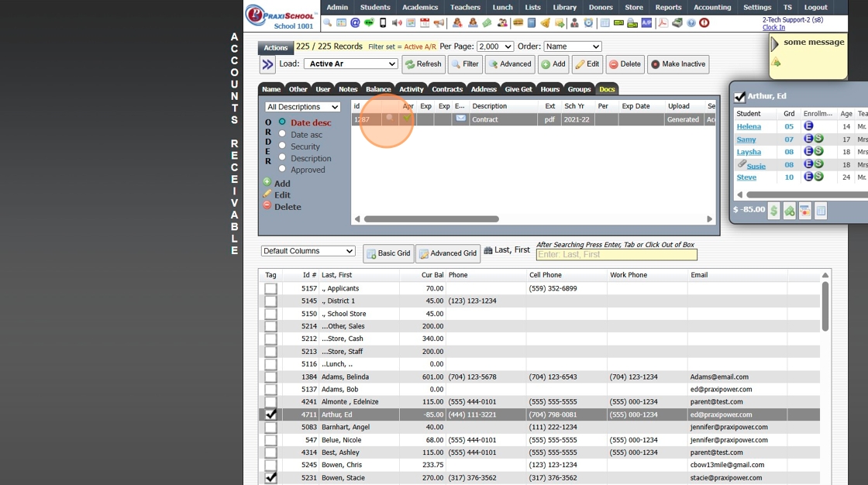Open the Reports menu
868x485 pixels.
point(668,7)
